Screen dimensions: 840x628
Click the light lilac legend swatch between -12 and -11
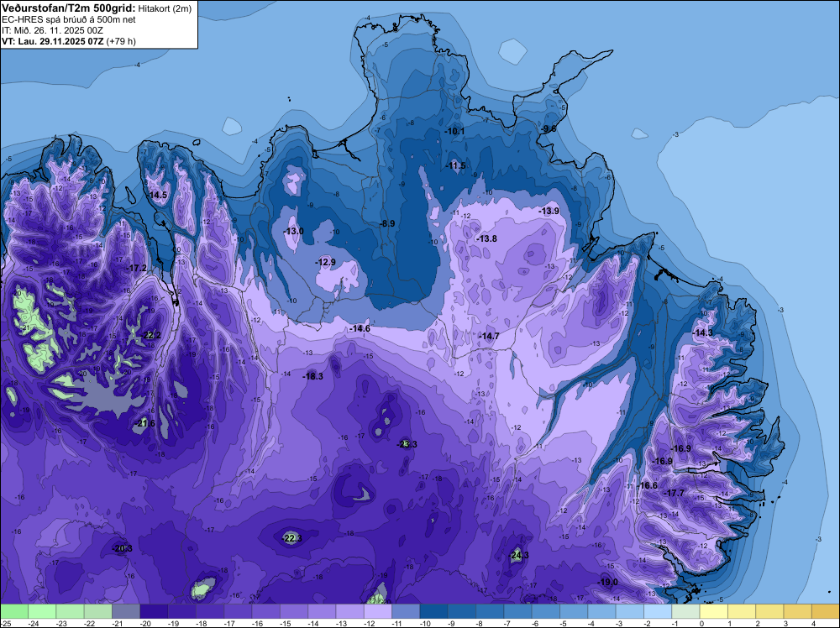point(378,611)
